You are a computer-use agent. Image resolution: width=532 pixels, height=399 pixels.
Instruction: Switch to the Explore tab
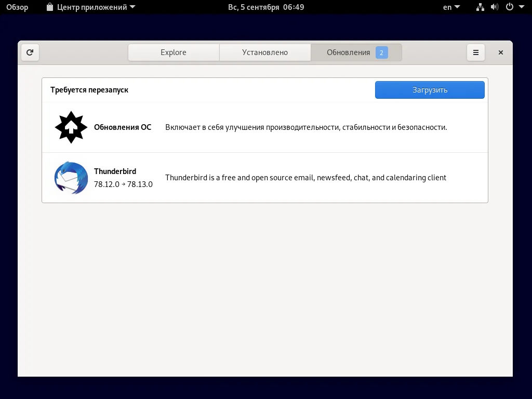pos(173,52)
